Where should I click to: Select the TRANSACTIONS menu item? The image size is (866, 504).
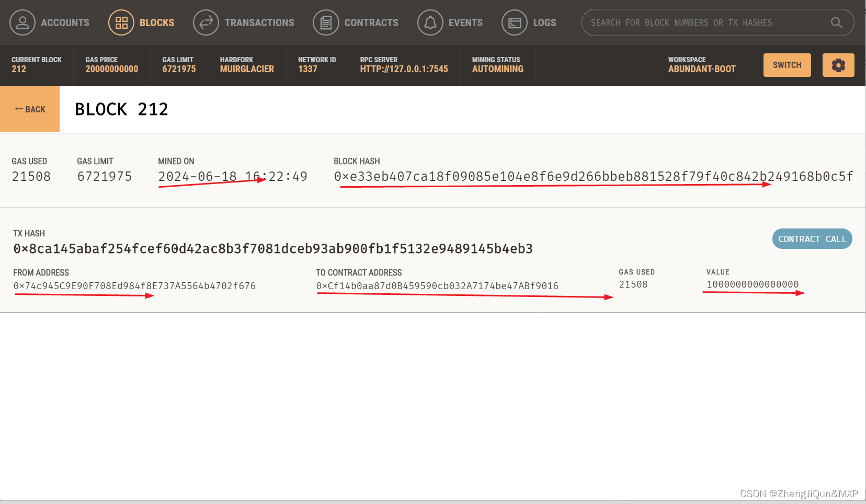[259, 22]
